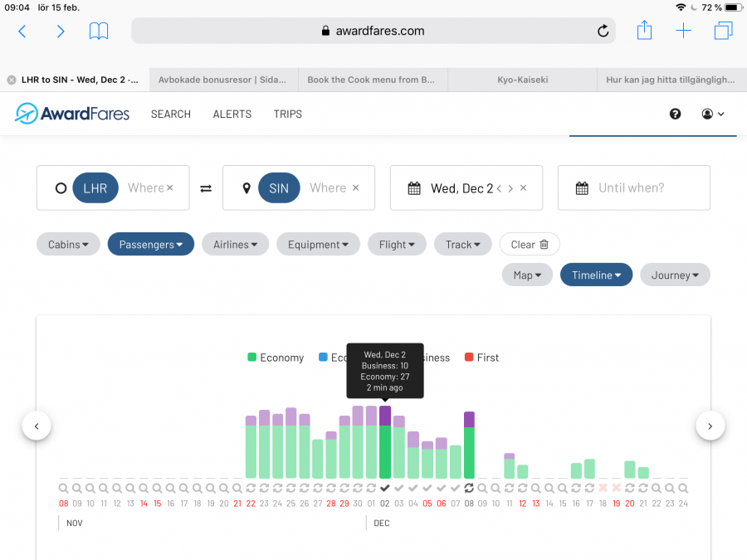The image size is (747, 560).
Task: Expand the Cabins filter dropdown
Action: 68,244
